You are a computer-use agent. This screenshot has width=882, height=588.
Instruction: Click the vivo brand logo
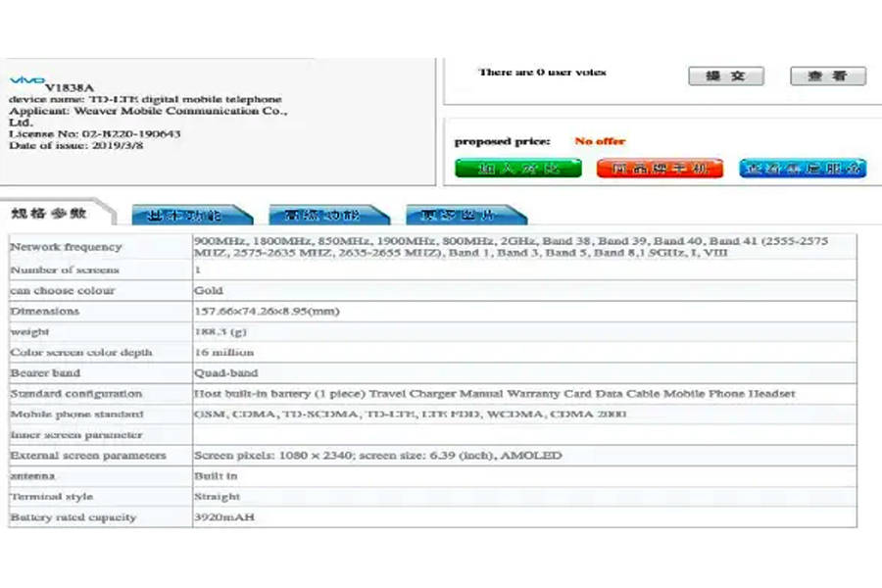pos(26,80)
